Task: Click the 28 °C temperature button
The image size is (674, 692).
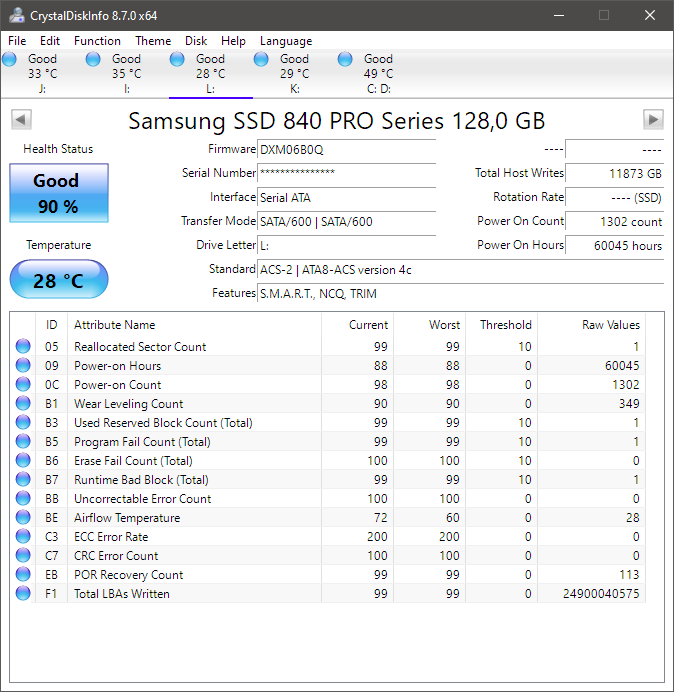Action: (x=59, y=279)
